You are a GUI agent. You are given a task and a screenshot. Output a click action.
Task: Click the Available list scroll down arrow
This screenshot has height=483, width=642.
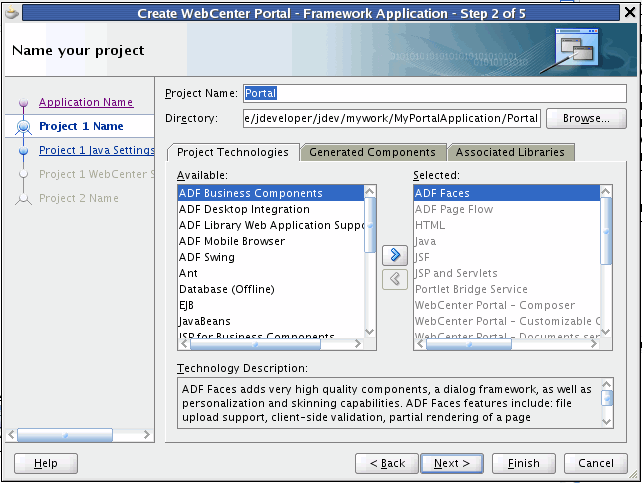pos(369,331)
